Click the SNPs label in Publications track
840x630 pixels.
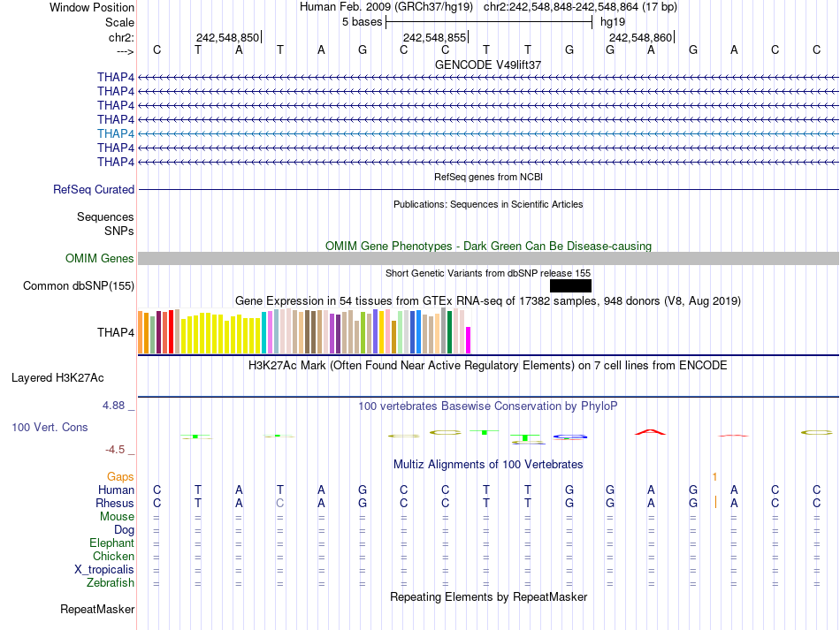coord(119,231)
